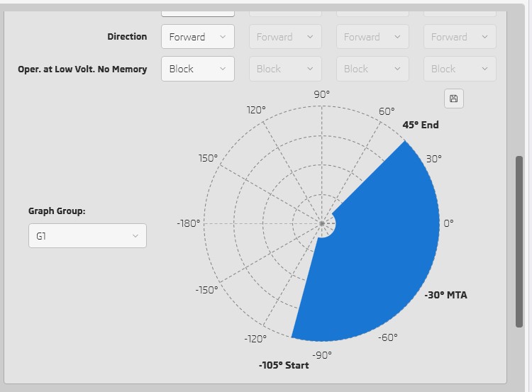Click the 120° axis label
Image resolution: width=532 pixels, height=392 pixels.
(256, 110)
